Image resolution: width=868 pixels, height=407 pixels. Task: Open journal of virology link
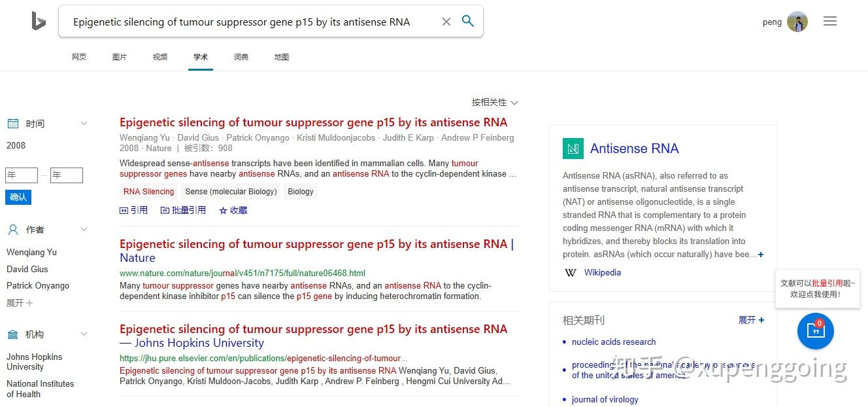605,400
